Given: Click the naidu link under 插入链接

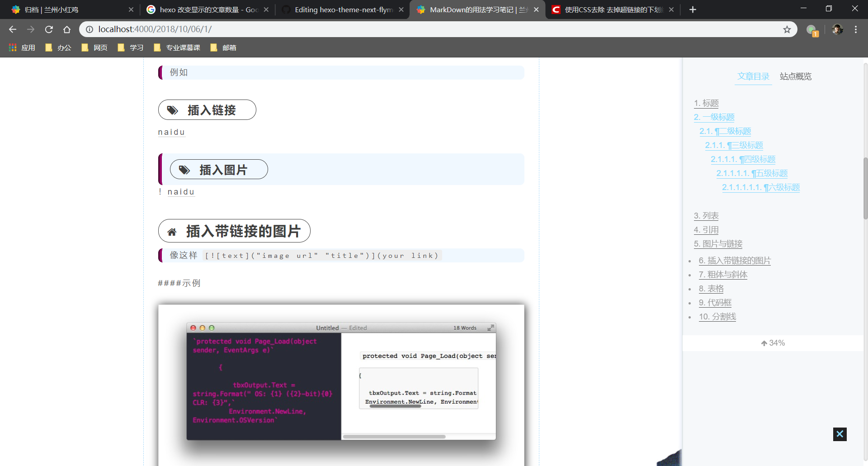Looking at the screenshot, I should point(171,132).
